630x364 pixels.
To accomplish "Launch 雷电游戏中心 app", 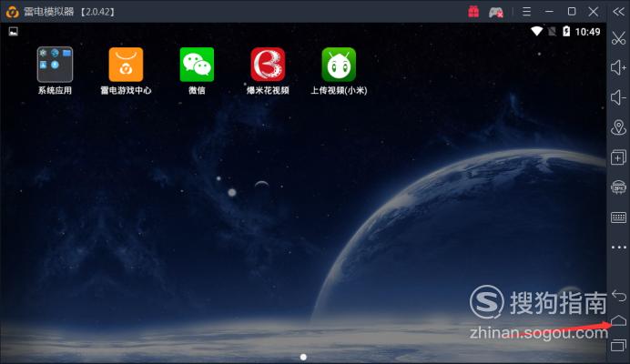I will [x=126, y=65].
